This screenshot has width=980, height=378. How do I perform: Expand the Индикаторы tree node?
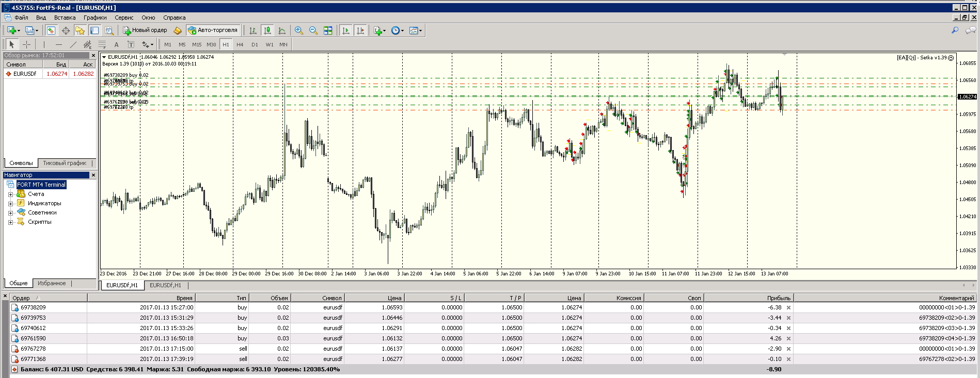coord(10,203)
